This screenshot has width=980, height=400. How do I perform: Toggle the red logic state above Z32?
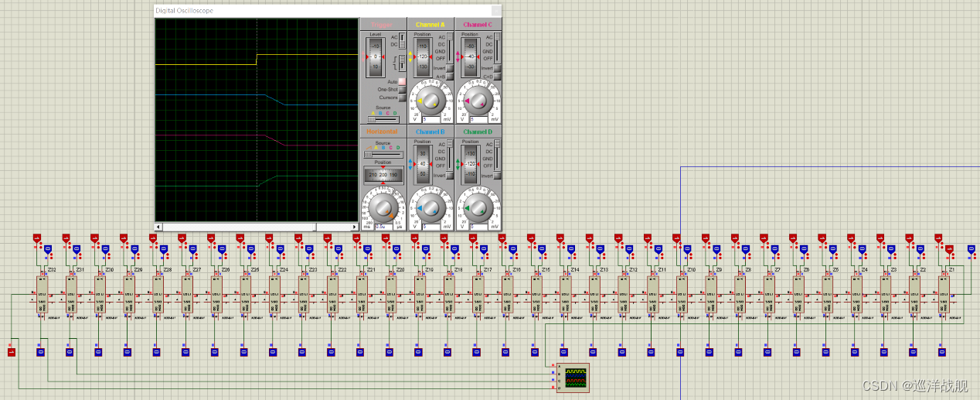(36, 239)
